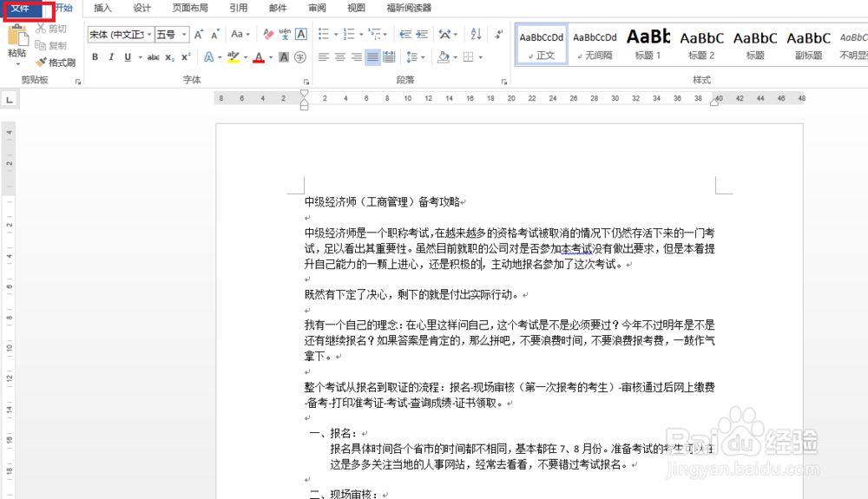This screenshot has height=499, width=868.
Task: Apply yellow highlight color swatch
Action: pyautogui.click(x=233, y=57)
